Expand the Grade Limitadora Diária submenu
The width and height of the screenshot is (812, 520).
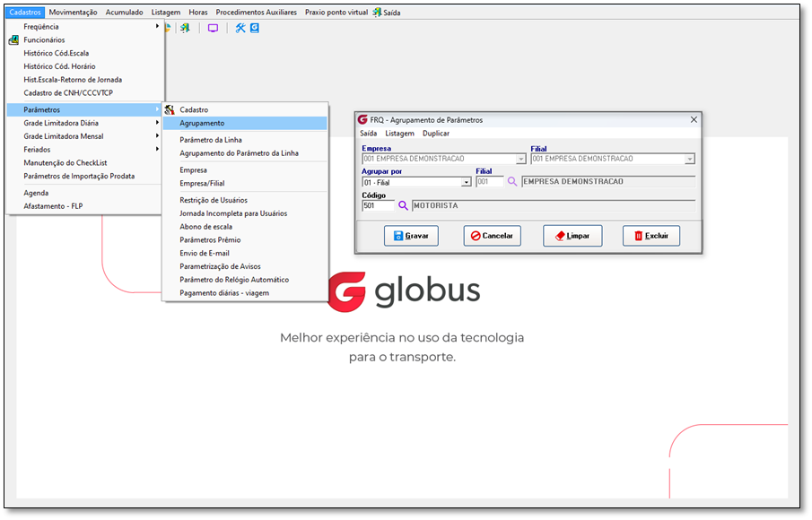point(85,123)
